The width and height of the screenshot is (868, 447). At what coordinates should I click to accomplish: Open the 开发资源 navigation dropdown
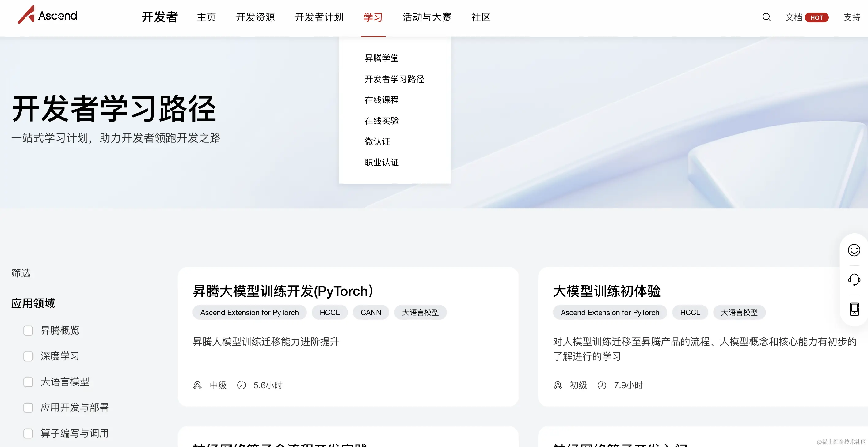point(255,17)
